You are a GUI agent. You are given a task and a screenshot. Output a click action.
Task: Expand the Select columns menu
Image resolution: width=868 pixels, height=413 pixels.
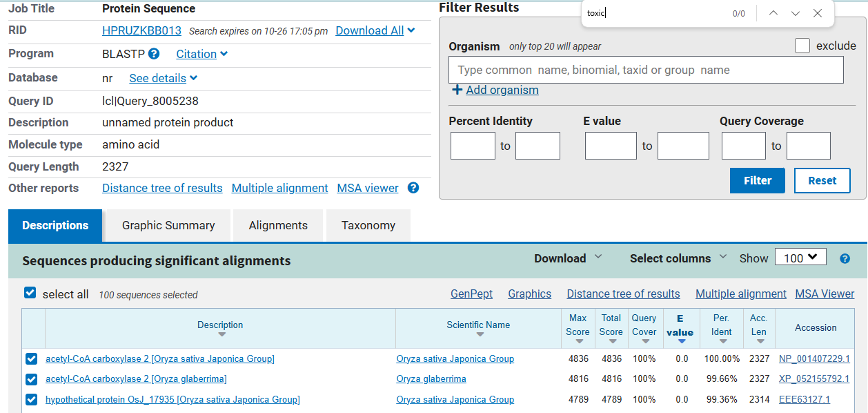[x=678, y=258]
